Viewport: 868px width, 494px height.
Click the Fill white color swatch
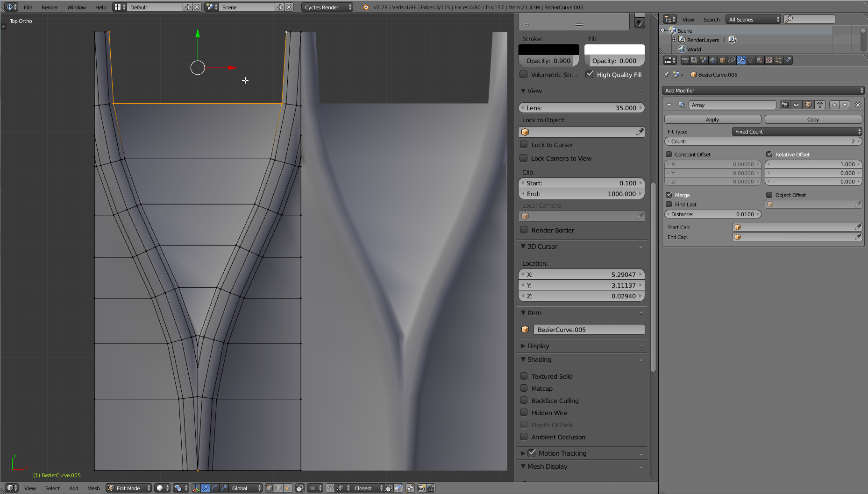pyautogui.click(x=614, y=49)
